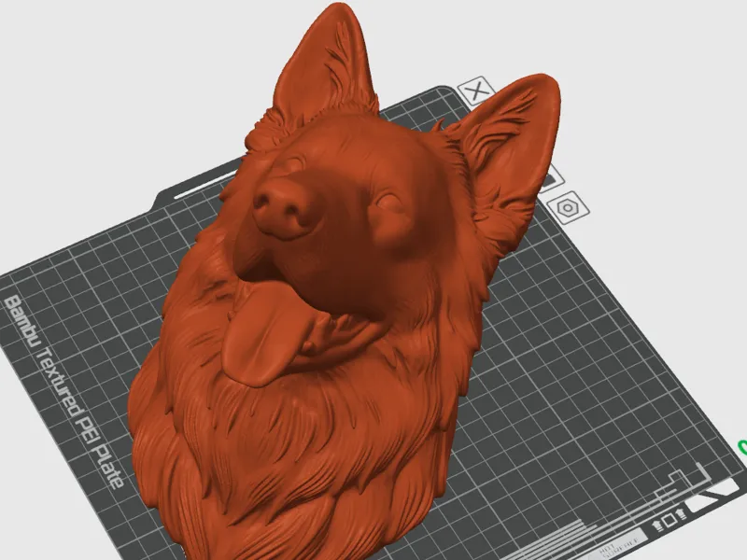Click the white corner marking at the plate's bottom right
This screenshot has width=747, height=560.
714,497
